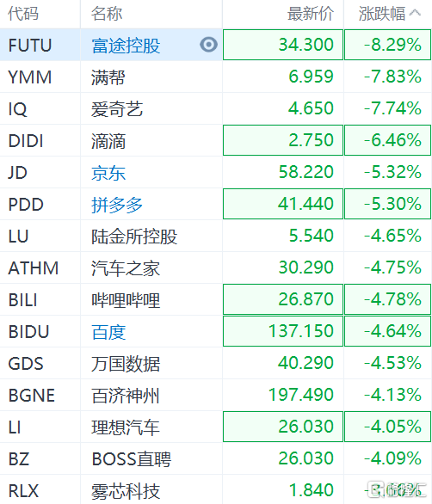Toggle the sort arrow on 涨跌幅
This screenshot has height=504, width=432.
(x=416, y=13)
